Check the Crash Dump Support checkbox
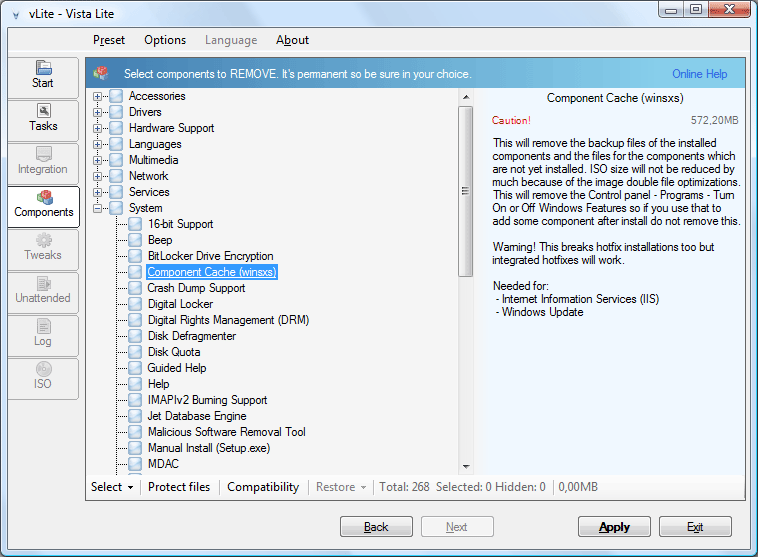Viewport: 758px width, 557px height. point(135,288)
